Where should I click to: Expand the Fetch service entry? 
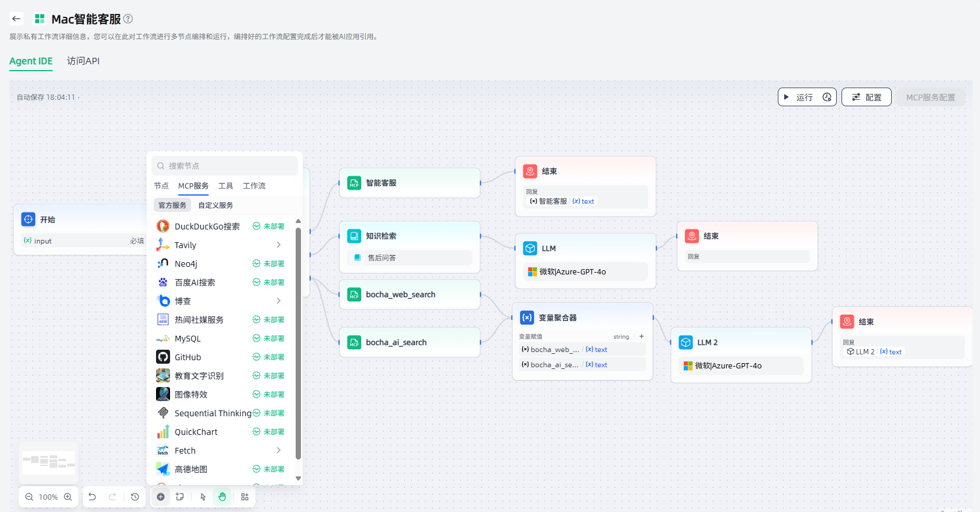(x=279, y=451)
